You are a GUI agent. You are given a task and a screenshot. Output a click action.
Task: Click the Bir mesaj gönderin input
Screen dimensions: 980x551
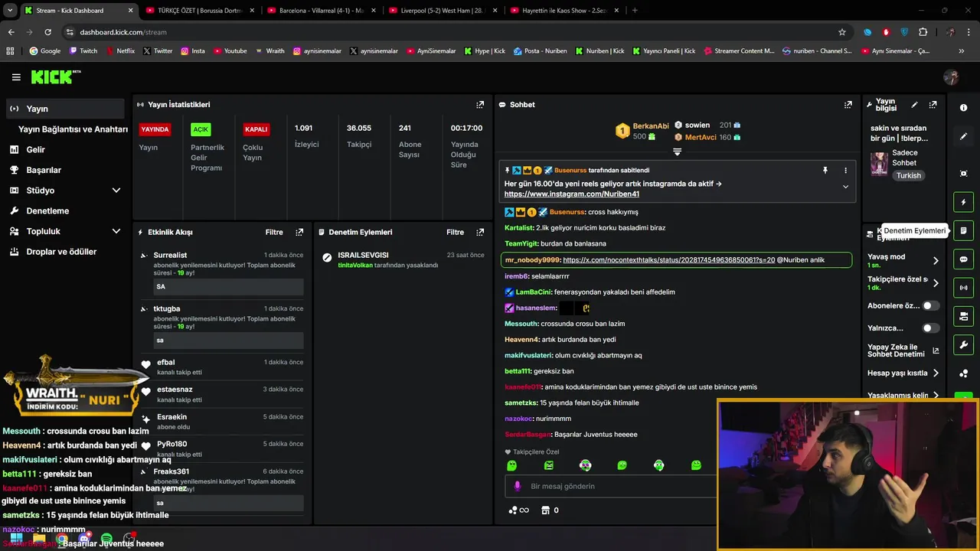pyautogui.click(x=612, y=486)
